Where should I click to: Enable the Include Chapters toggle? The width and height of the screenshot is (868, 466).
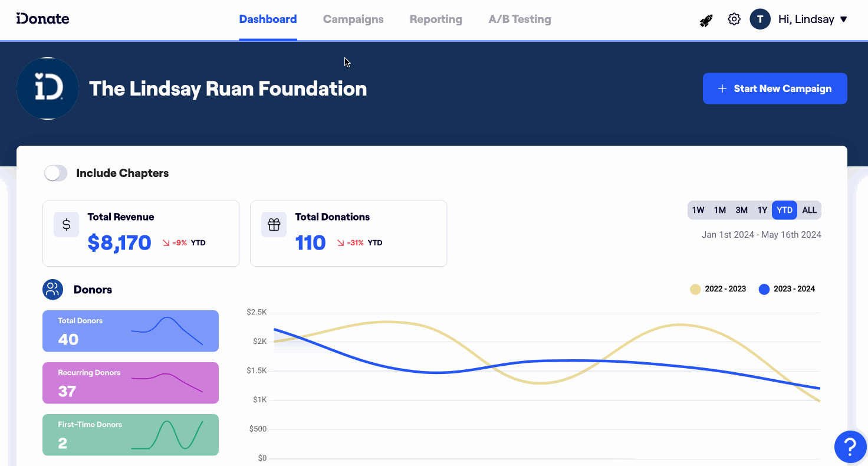55,173
